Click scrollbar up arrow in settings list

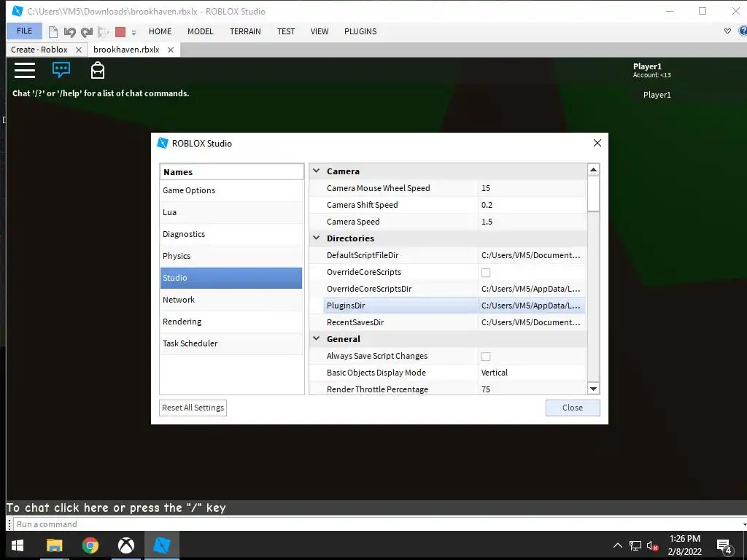tap(593, 169)
